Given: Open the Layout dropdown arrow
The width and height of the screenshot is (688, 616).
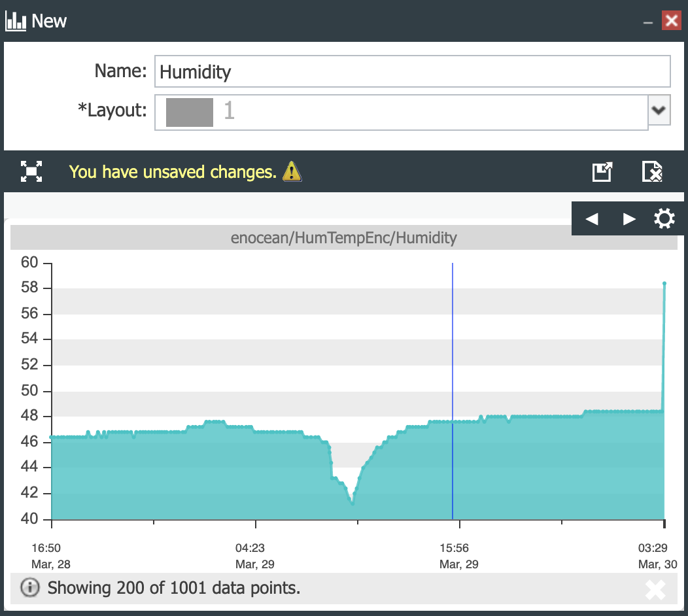Looking at the screenshot, I should pyautogui.click(x=659, y=110).
